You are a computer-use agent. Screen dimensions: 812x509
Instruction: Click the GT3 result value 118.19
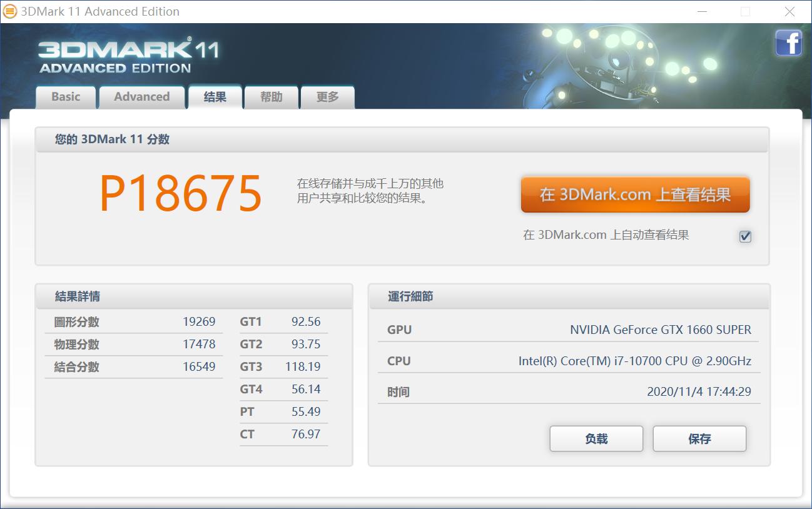[303, 366]
